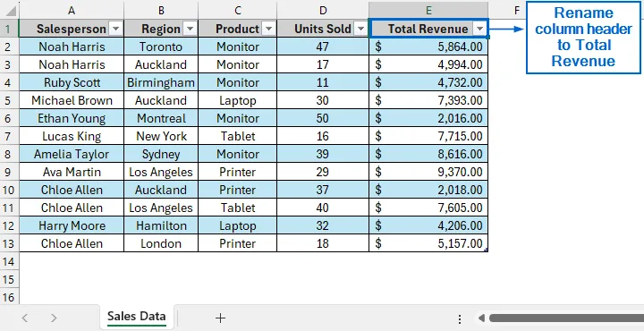Image resolution: width=644 pixels, height=331 pixels.
Task: Click the Sydney region cell
Action: (x=161, y=154)
